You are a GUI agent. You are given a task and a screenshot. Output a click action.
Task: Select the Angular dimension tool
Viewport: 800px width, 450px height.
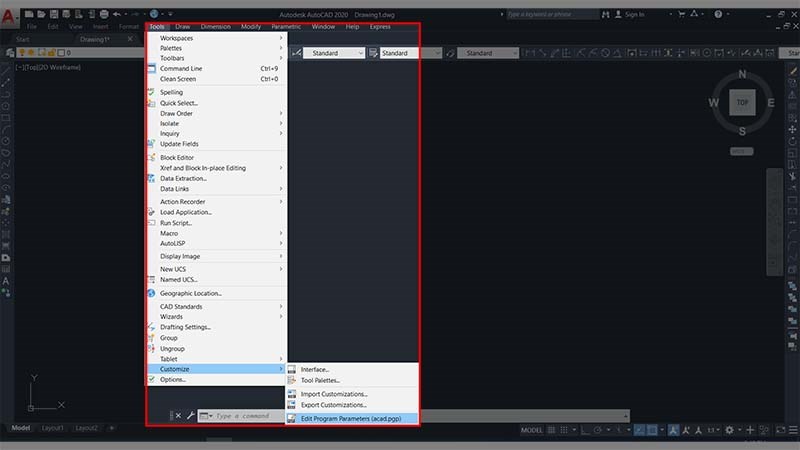[x=617, y=53]
